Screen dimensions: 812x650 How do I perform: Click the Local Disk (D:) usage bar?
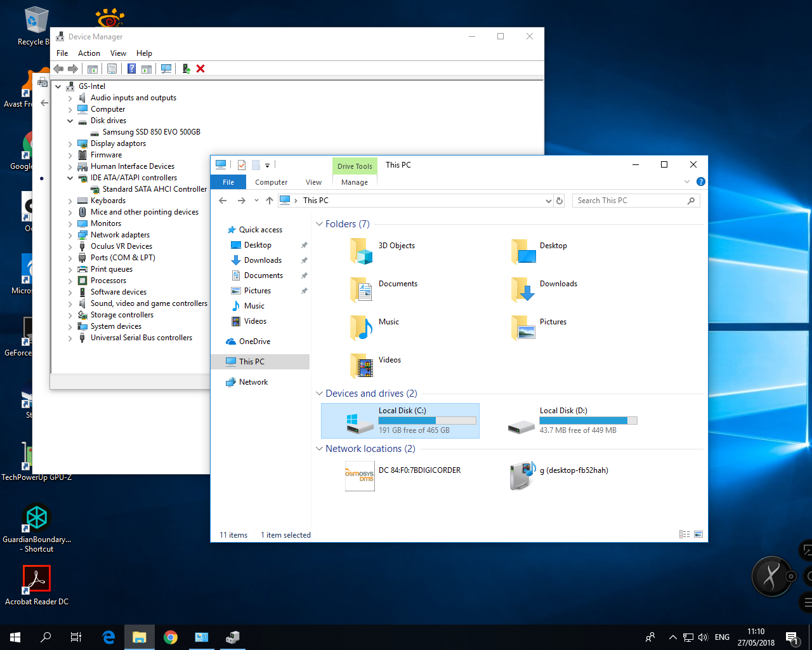pyautogui.click(x=588, y=420)
